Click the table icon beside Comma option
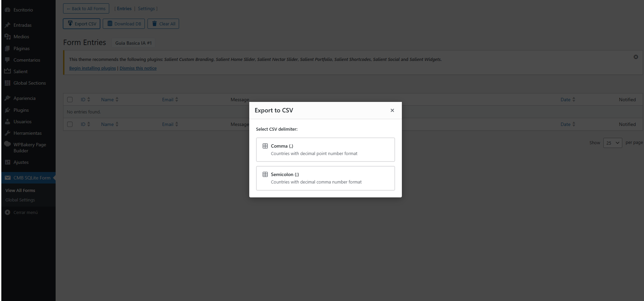This screenshot has width=644, height=301. click(x=265, y=146)
